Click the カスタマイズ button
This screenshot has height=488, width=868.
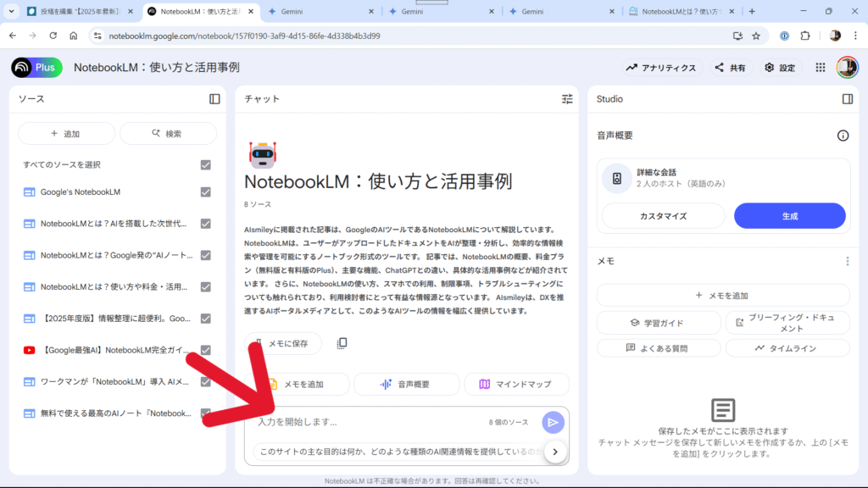click(663, 216)
